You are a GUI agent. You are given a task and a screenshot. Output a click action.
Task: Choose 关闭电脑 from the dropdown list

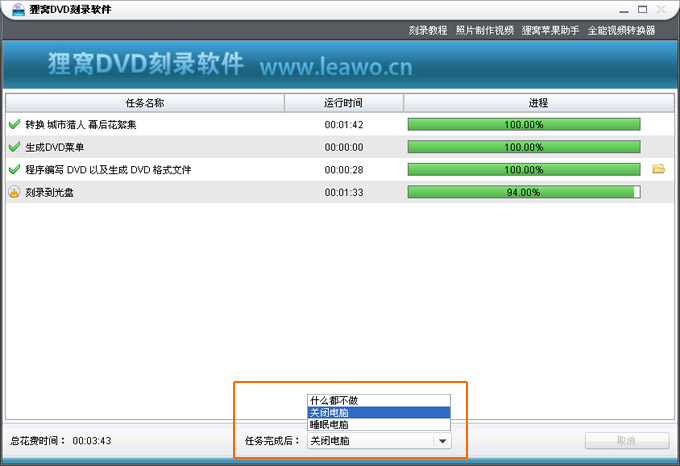(x=379, y=412)
